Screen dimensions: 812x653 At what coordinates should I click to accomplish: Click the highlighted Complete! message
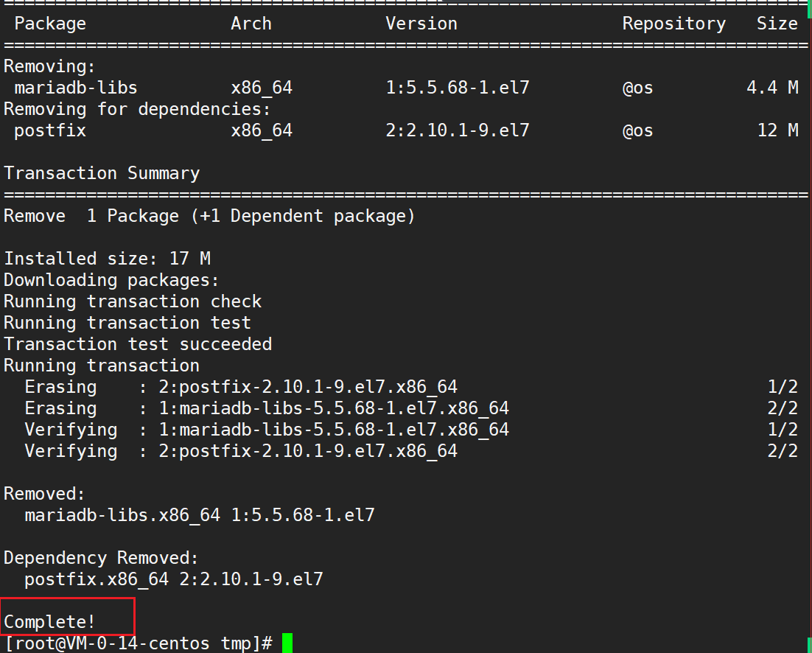point(49,621)
